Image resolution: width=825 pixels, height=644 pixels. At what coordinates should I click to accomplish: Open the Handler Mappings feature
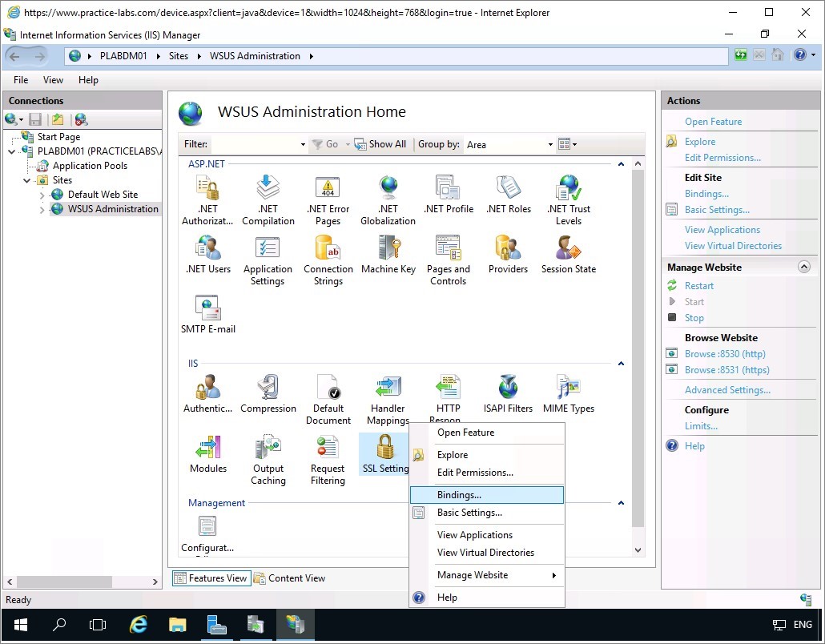[388, 400]
